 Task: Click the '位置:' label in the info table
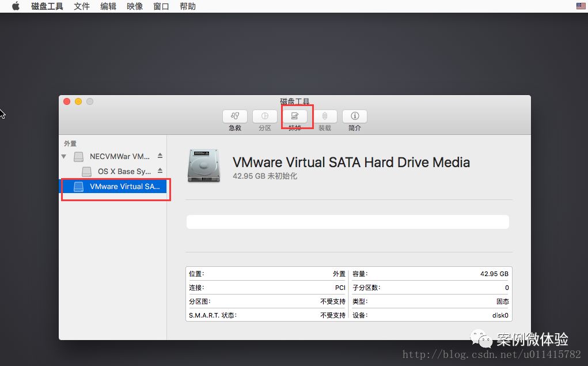196,274
